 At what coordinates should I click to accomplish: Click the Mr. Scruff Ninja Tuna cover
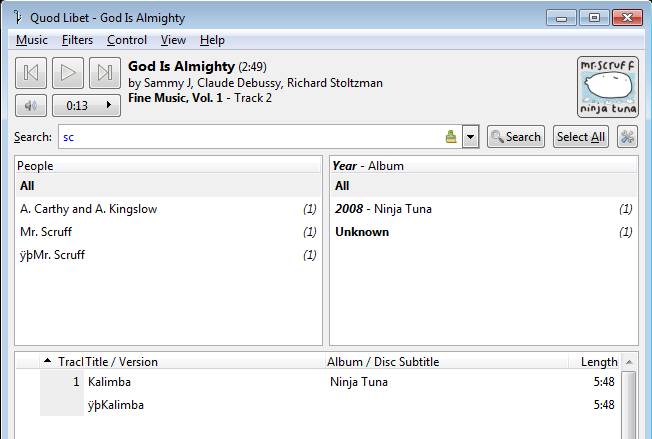tap(608, 87)
